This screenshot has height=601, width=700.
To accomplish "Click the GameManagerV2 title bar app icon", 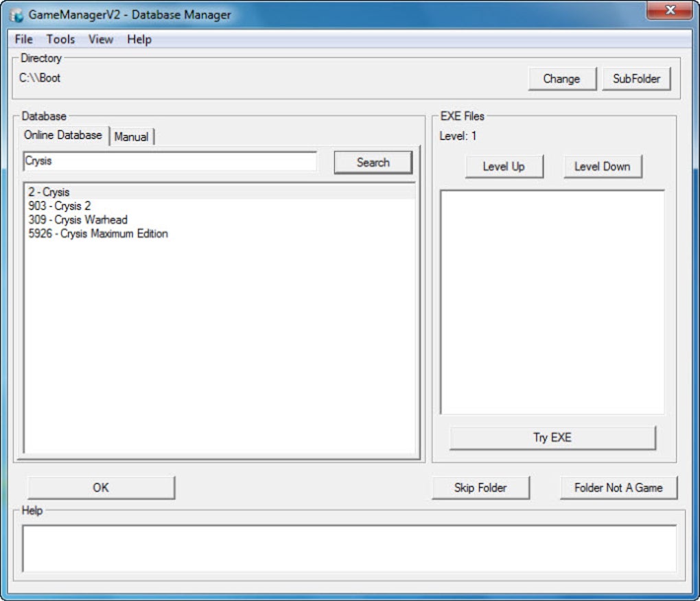I will click(x=17, y=15).
